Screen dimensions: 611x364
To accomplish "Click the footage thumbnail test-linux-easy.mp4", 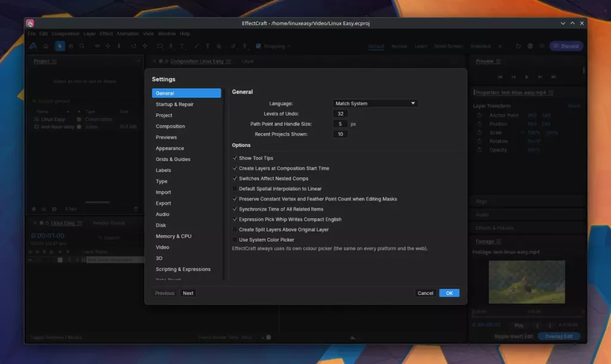I will (x=526, y=282).
